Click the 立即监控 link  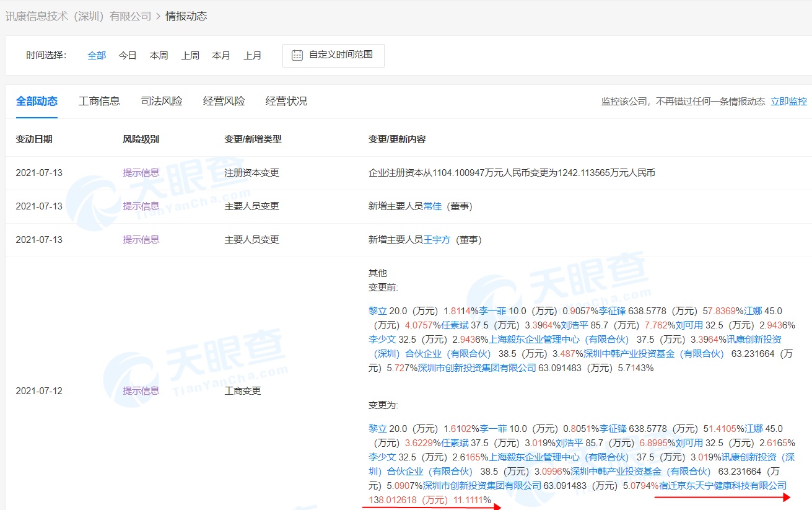(788, 102)
